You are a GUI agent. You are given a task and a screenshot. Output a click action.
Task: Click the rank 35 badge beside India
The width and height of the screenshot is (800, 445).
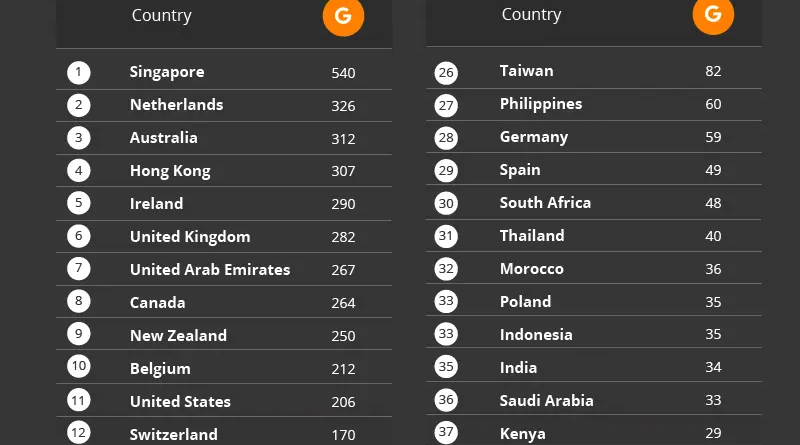(446, 368)
